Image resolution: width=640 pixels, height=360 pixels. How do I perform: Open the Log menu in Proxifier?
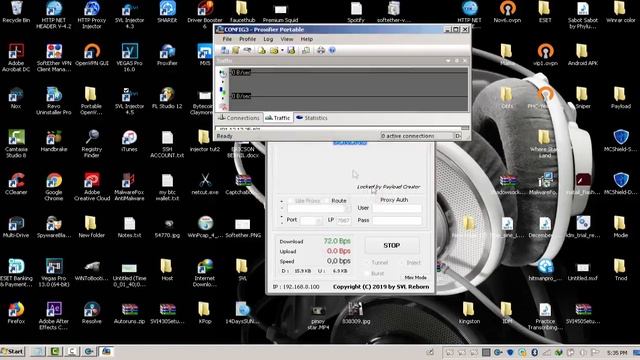268,39
